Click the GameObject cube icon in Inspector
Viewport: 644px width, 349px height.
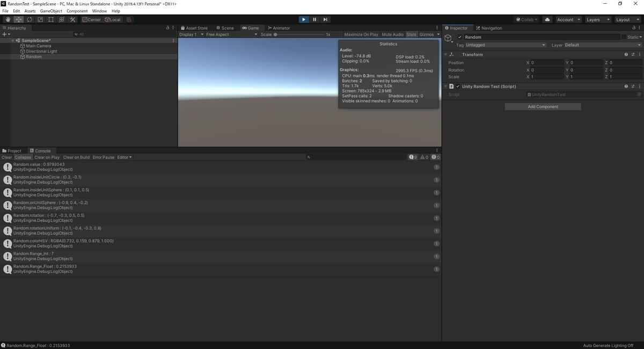(x=448, y=39)
